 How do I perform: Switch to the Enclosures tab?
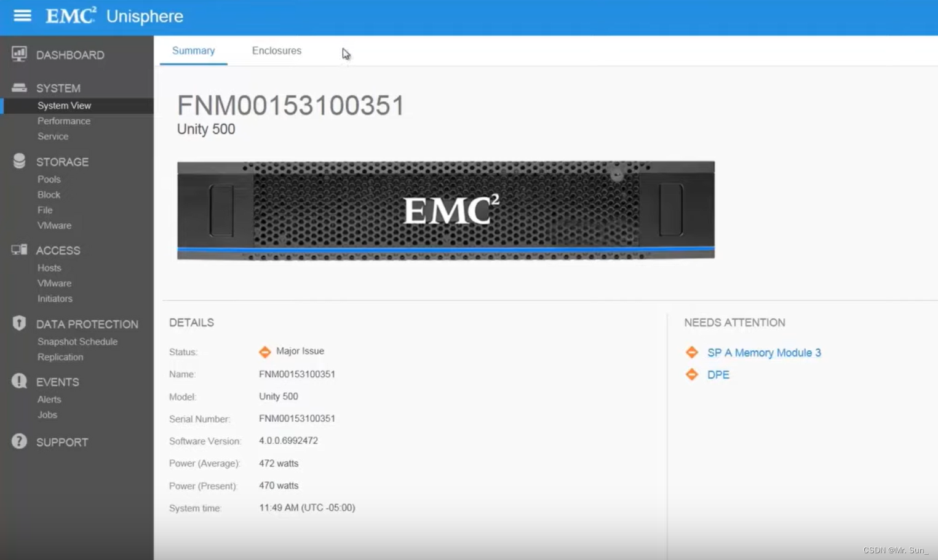276,50
